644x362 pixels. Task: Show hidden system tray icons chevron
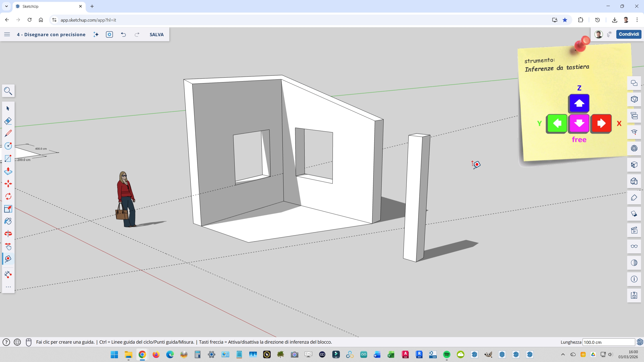click(563, 354)
